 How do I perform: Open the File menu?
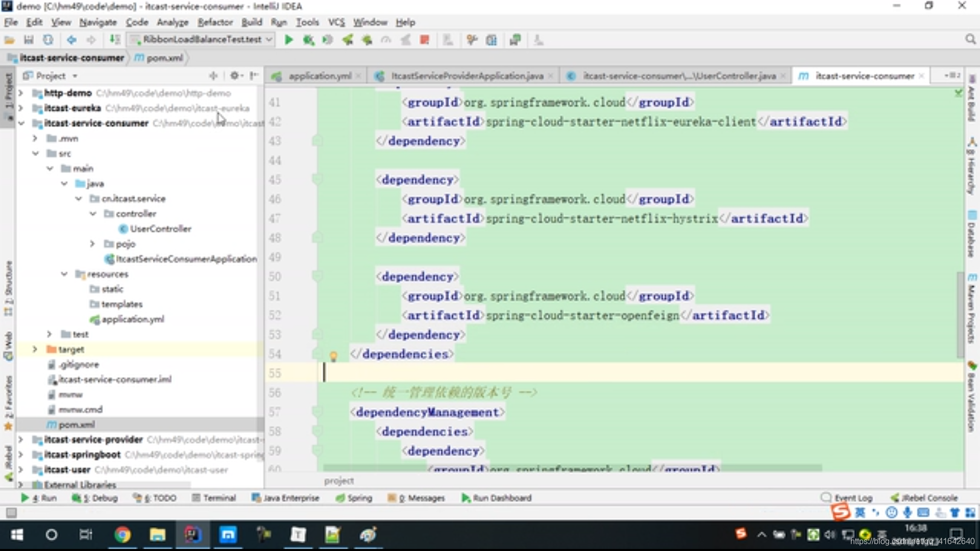[x=11, y=22]
